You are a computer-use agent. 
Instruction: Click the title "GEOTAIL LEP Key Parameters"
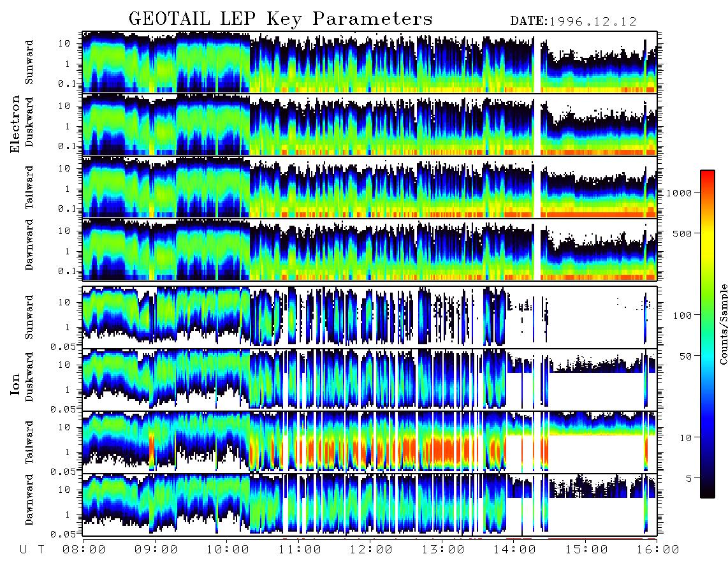[280, 19]
